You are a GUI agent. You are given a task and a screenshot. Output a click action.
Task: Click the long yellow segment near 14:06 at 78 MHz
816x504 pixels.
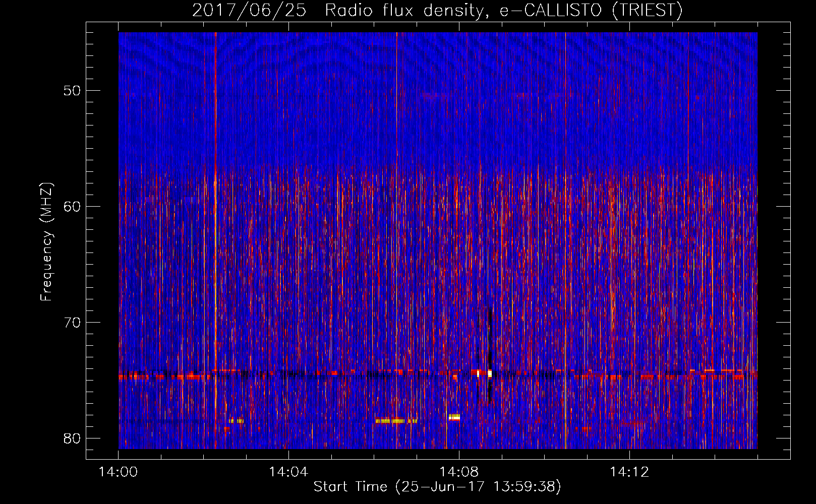396,421
